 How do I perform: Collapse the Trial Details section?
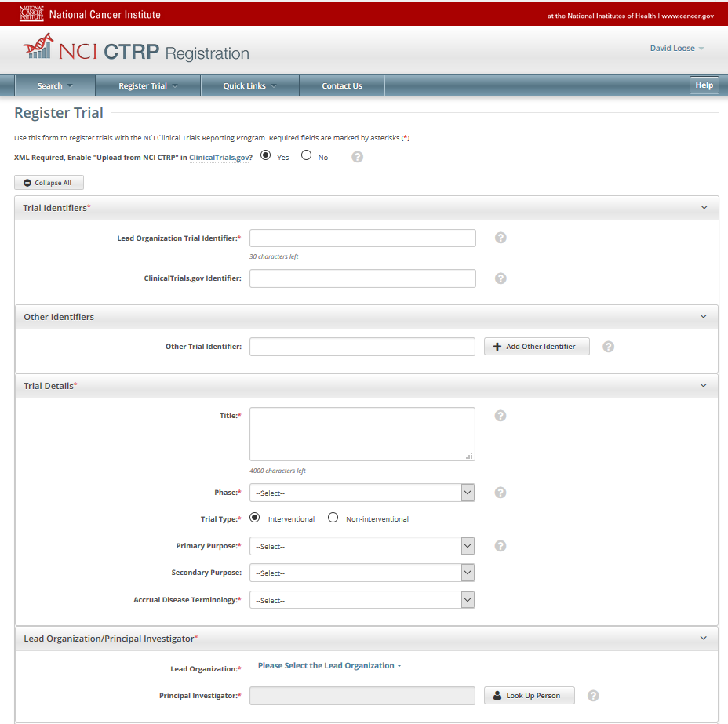coord(704,386)
